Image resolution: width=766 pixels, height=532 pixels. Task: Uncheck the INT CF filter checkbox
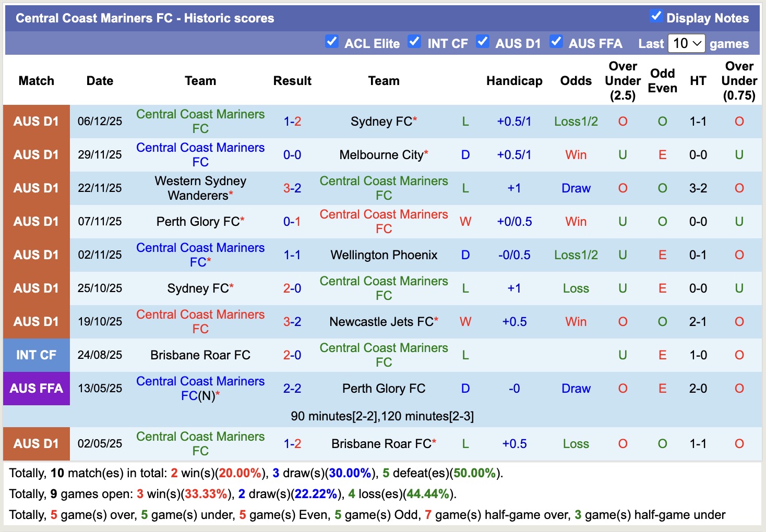point(414,42)
